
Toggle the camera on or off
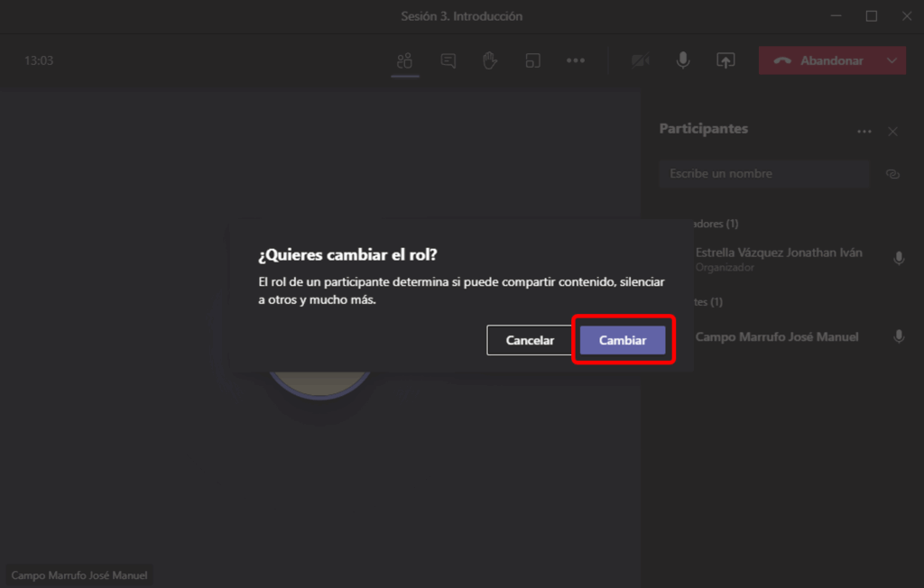pyautogui.click(x=641, y=60)
